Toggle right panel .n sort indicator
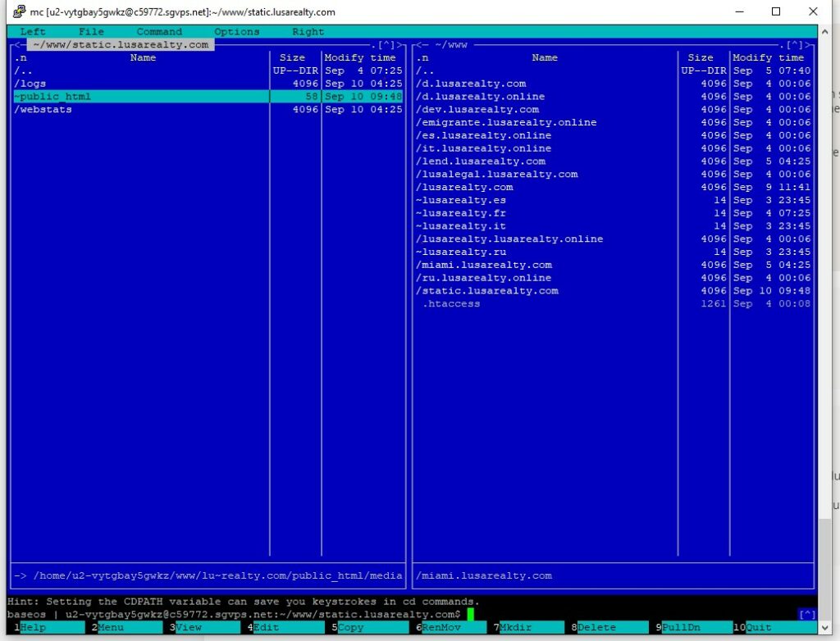Image resolution: width=840 pixels, height=641 pixels. tap(422, 58)
